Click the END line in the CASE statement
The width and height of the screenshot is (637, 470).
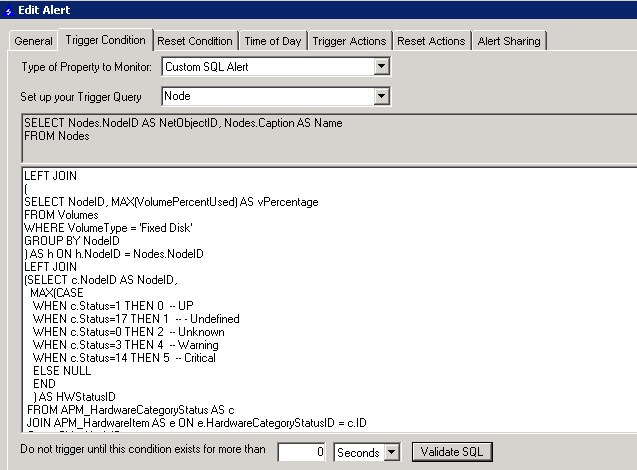pos(44,384)
